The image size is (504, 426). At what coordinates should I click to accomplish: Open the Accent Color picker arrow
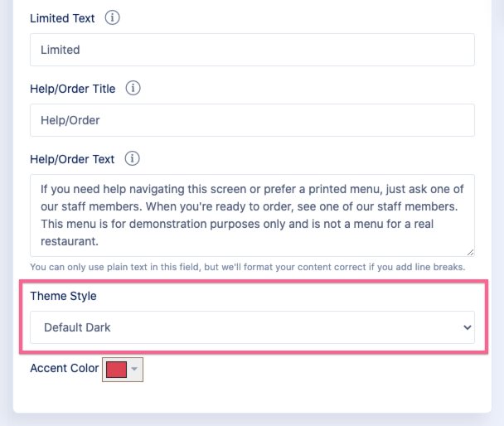pos(135,370)
